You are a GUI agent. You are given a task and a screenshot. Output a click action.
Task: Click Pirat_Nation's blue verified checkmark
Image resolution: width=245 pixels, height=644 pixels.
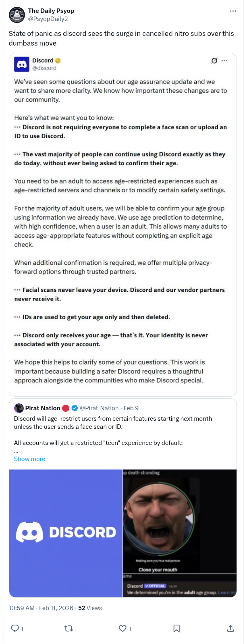pos(75,408)
